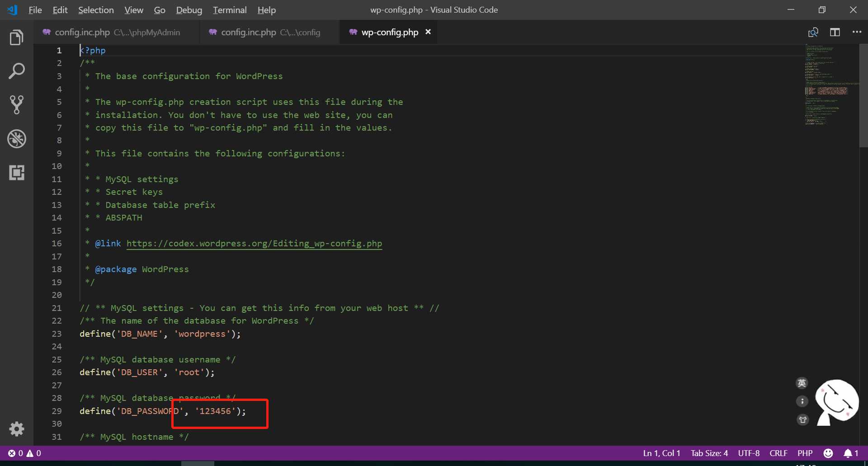Click the 'DB_NAME' constant on line 23
The image size is (868, 466).
point(139,334)
